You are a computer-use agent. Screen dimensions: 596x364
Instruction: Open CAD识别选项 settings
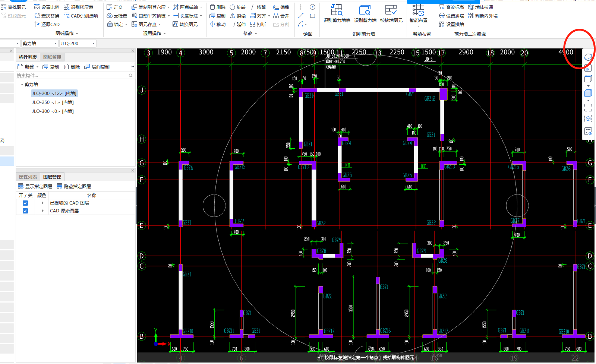81,16
